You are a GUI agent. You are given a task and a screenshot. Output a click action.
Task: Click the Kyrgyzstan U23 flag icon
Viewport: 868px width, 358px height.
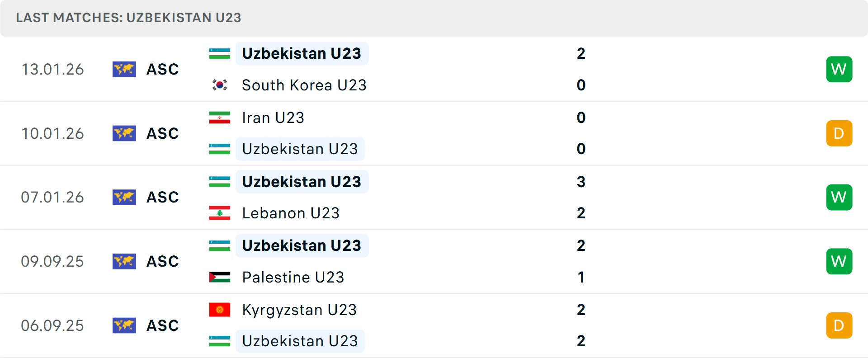[x=220, y=310]
